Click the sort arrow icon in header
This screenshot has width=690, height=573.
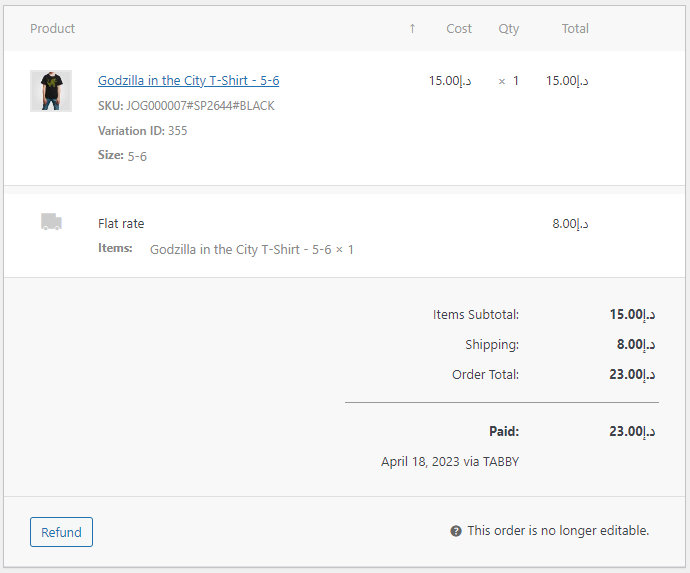coord(412,29)
